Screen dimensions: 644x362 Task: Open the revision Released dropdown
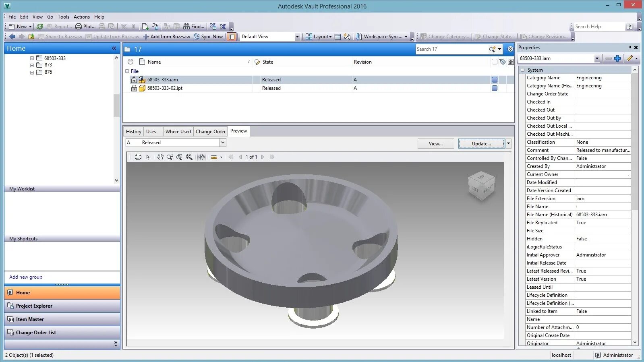[222, 143]
